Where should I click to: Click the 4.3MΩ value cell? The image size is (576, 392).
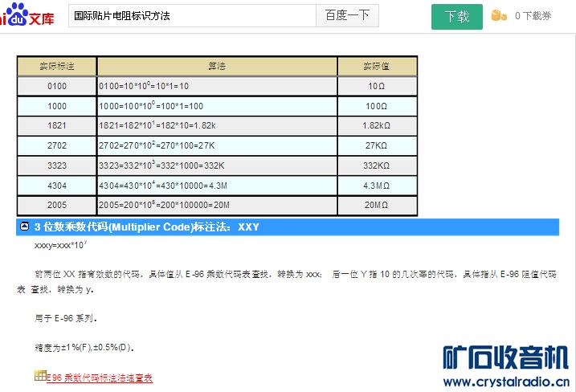[377, 186]
